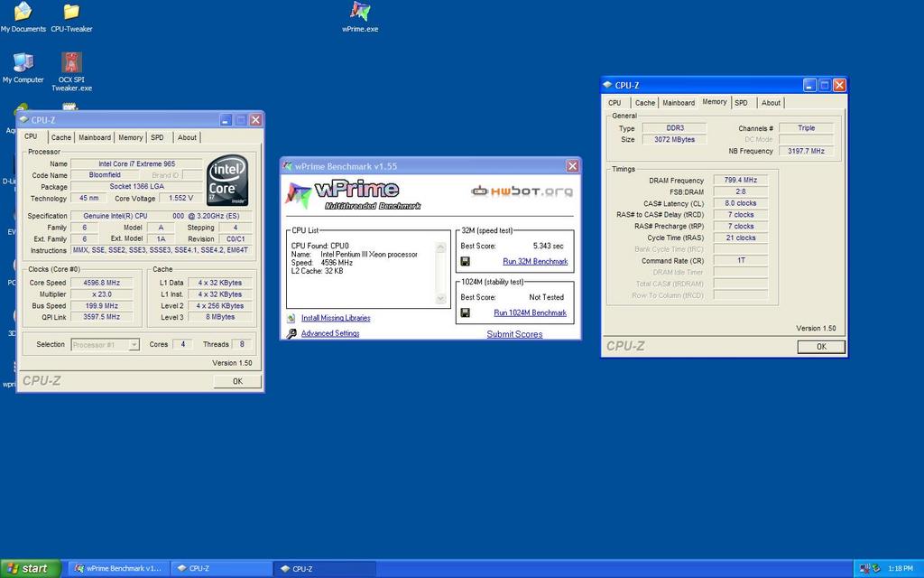
Task: Select the wPrime.exe desktop shortcut
Action: pos(360,16)
